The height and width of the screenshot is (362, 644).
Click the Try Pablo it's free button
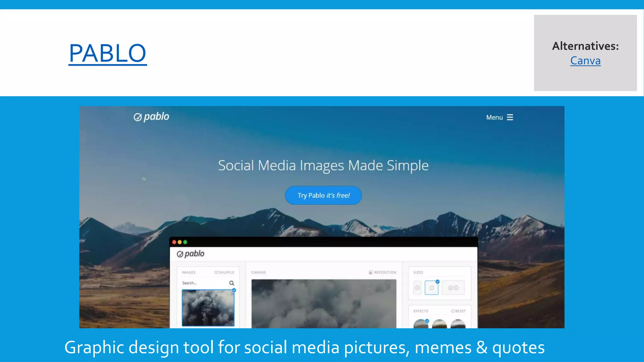coord(323,195)
